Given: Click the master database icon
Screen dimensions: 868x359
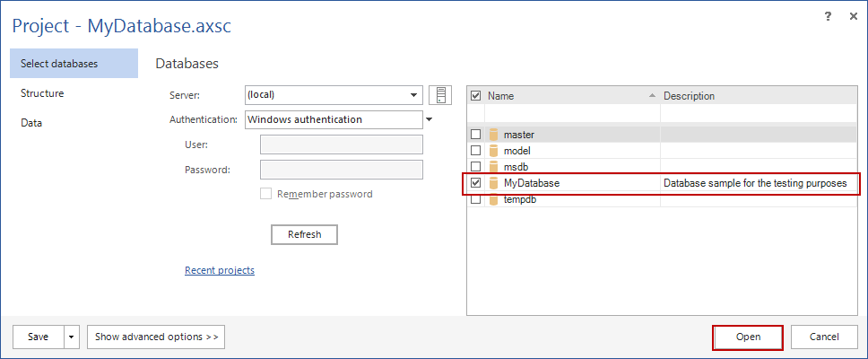Looking at the screenshot, I should (x=492, y=135).
